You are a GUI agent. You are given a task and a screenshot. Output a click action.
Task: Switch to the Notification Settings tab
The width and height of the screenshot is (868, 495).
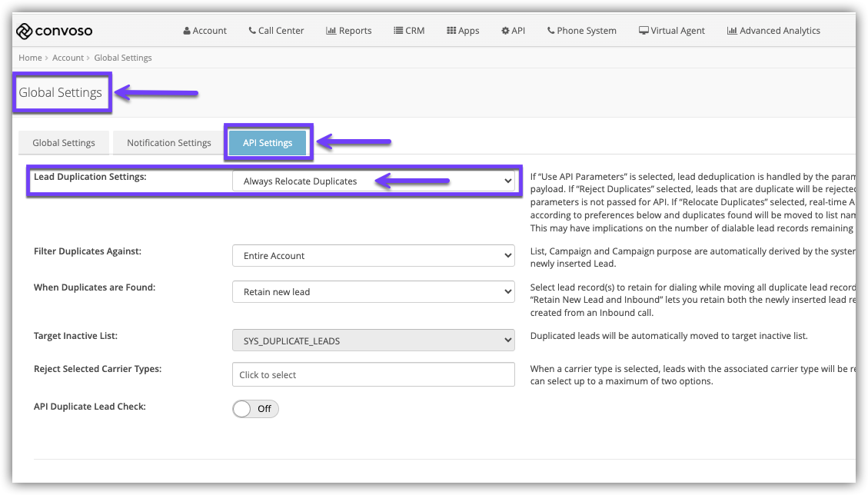168,143
